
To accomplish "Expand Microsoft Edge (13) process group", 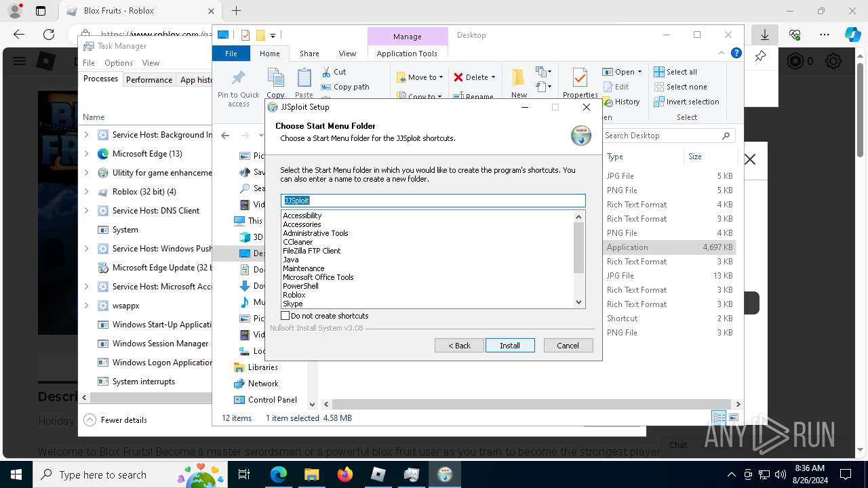I will pos(86,154).
